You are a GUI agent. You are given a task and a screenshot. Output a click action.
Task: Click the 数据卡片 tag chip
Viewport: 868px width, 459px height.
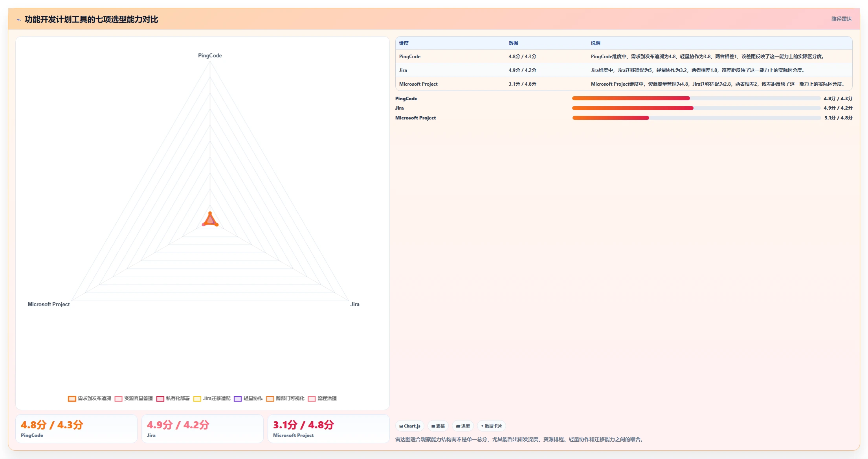[x=491, y=426]
